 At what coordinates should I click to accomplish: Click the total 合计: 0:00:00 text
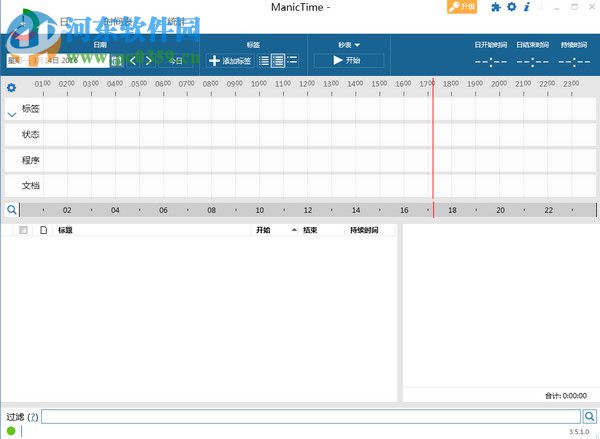click(566, 395)
